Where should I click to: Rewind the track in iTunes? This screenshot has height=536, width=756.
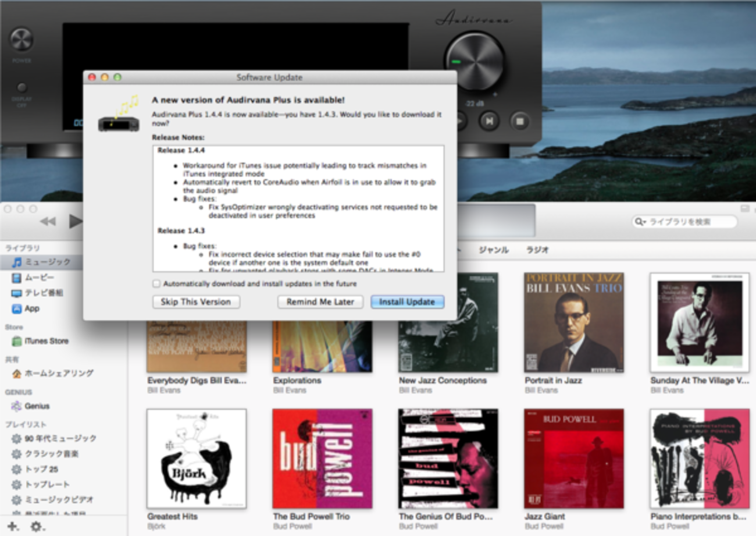coord(48,221)
